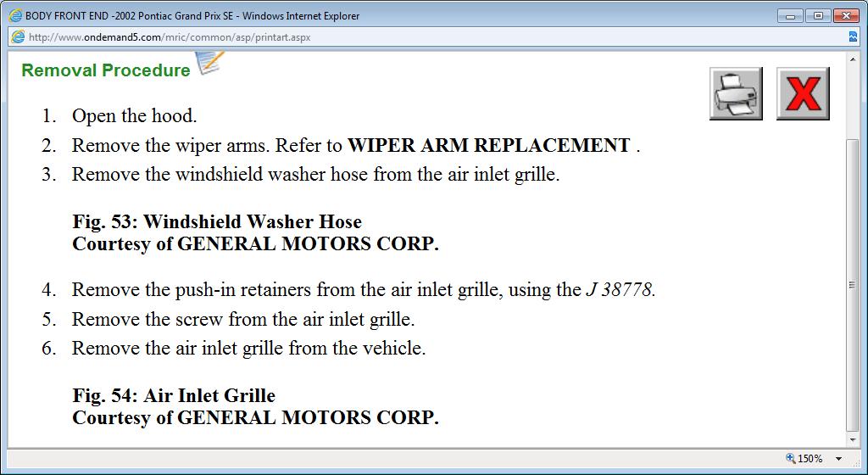Minimize the Internet Explorer window
Viewport: 868px width, 475px height.
(x=790, y=16)
